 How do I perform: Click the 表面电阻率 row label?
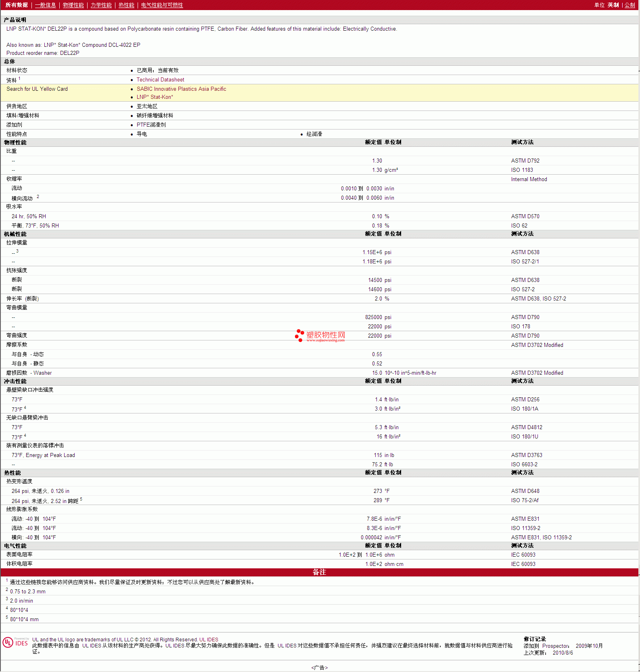pyautogui.click(x=19, y=555)
